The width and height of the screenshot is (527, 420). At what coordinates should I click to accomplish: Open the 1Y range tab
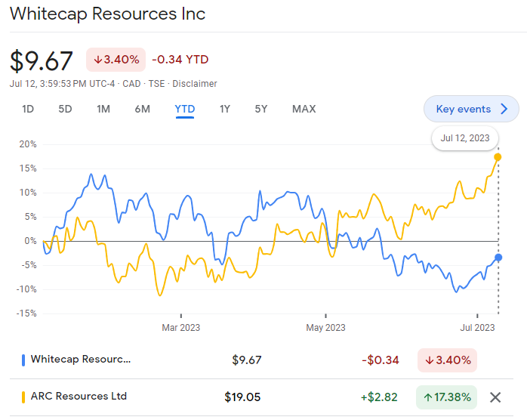point(225,109)
